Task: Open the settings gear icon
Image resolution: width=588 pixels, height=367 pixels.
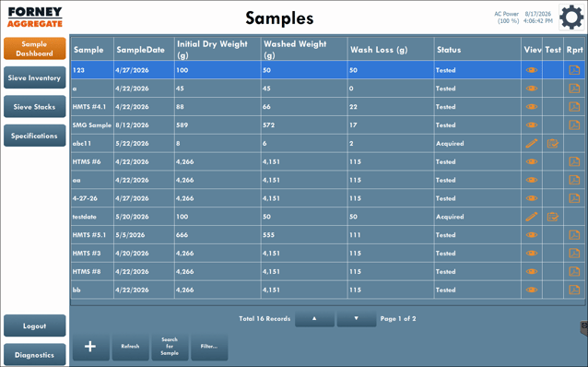Action: tap(571, 18)
